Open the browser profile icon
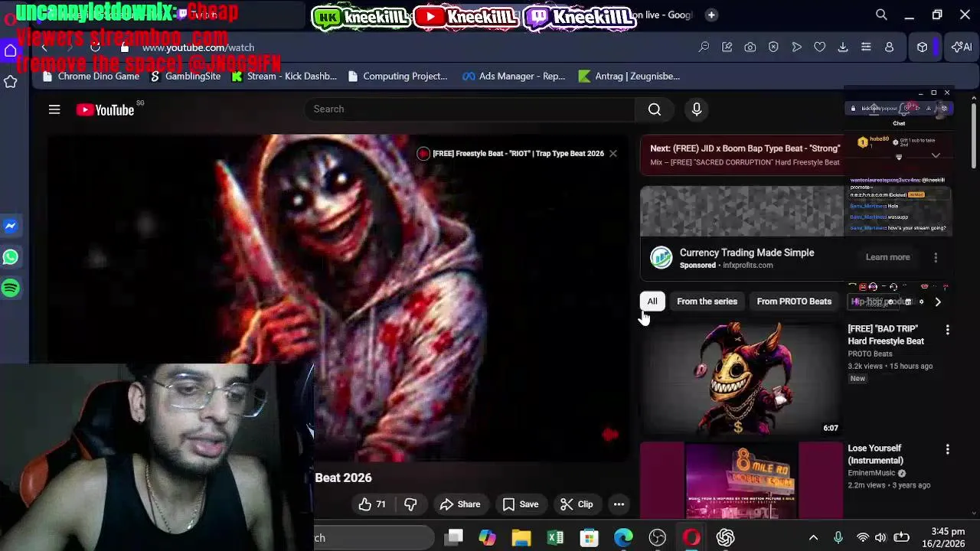This screenshot has width=980, height=551. point(889,47)
